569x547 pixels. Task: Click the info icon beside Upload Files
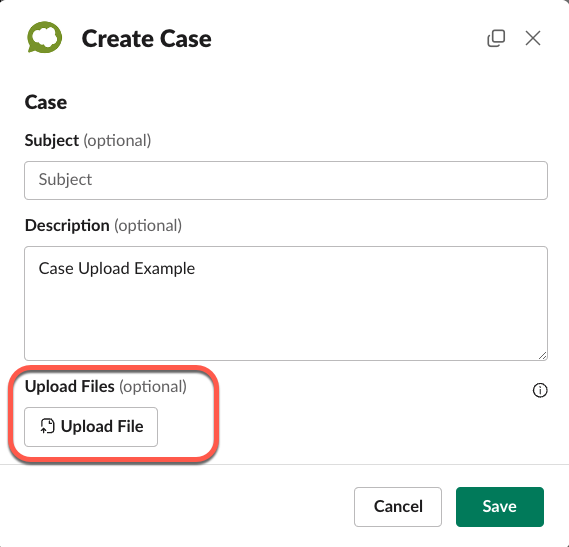coord(540,391)
